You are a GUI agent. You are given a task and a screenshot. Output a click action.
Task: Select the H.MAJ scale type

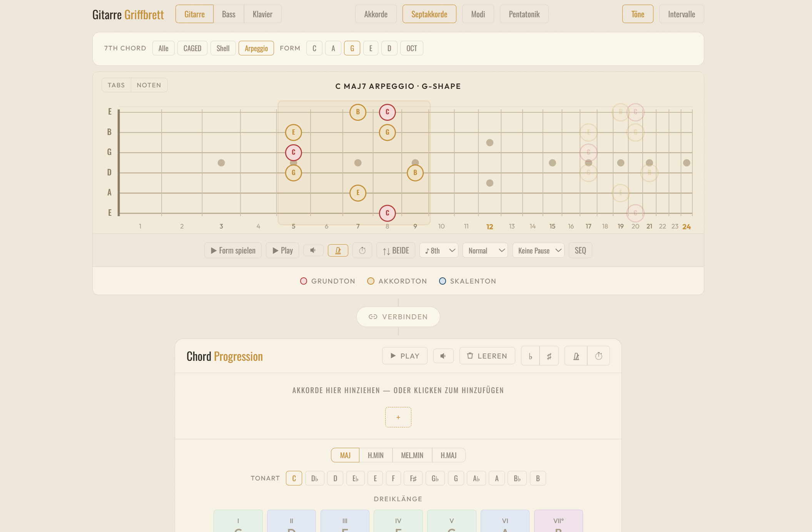[449, 455]
